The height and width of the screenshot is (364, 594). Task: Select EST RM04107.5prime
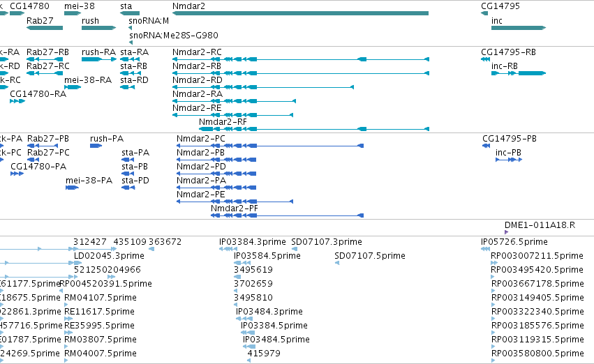point(66,305)
